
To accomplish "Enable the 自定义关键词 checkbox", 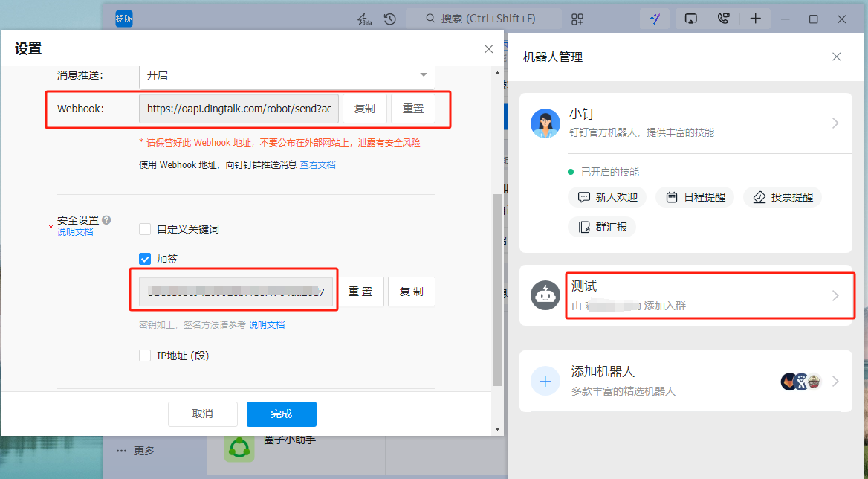I will point(146,229).
